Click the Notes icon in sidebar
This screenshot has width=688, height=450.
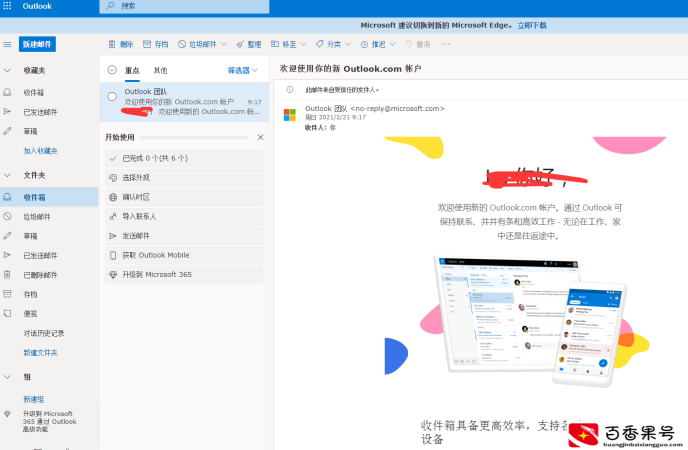point(7,313)
